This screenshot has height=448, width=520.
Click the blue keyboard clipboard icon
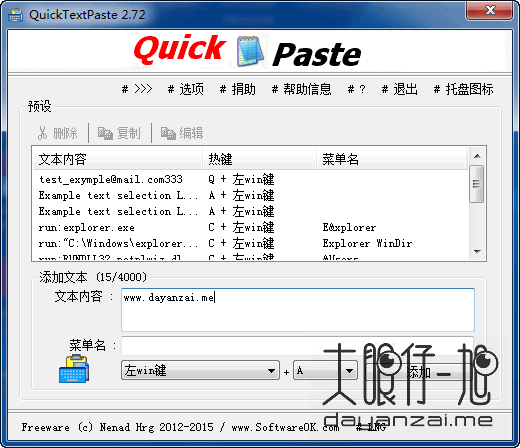pyautogui.click(x=74, y=369)
